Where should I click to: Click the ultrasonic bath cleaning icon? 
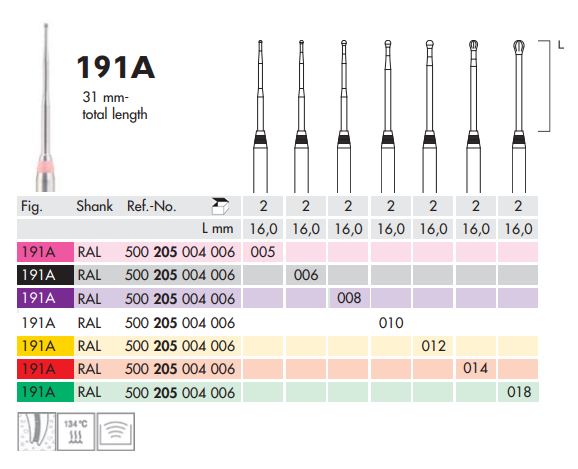[x=116, y=431]
